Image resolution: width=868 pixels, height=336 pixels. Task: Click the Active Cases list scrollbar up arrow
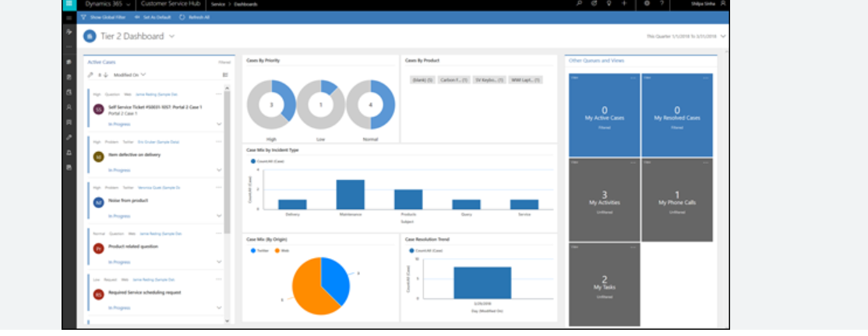tap(227, 87)
